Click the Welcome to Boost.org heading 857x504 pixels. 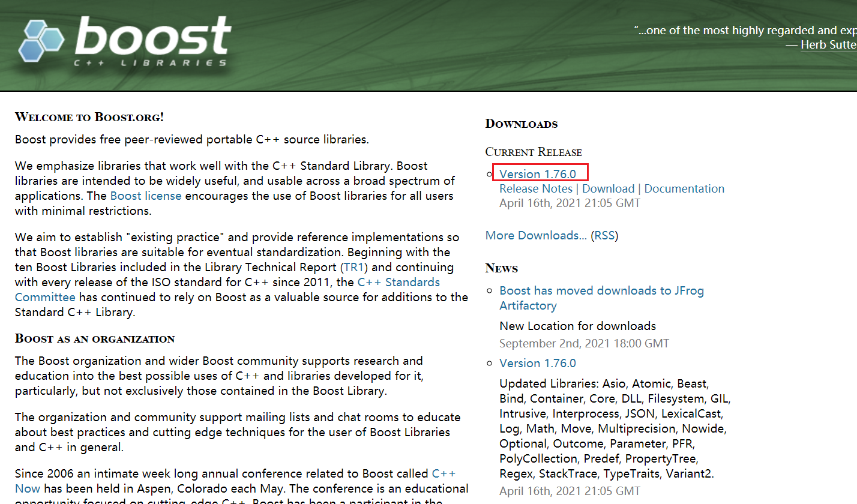(x=89, y=117)
